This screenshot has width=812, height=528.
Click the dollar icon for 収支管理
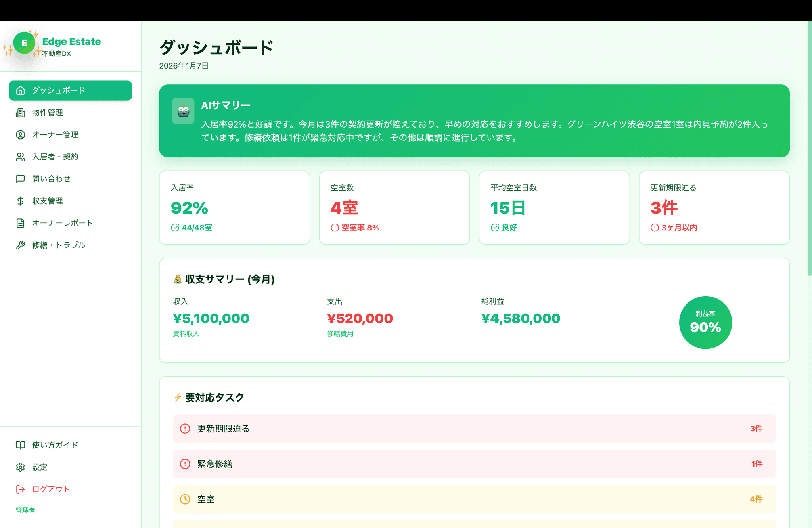[20, 201]
